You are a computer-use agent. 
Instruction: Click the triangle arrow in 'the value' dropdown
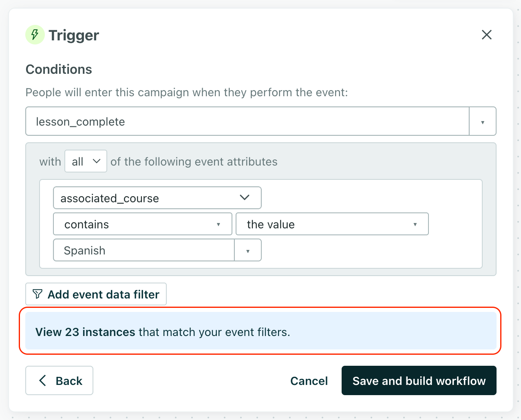click(415, 224)
